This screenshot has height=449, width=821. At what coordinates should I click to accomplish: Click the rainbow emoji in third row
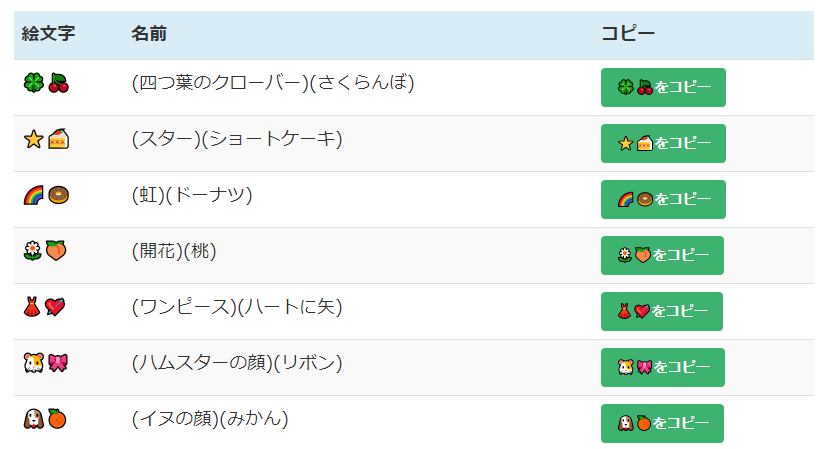click(33, 195)
